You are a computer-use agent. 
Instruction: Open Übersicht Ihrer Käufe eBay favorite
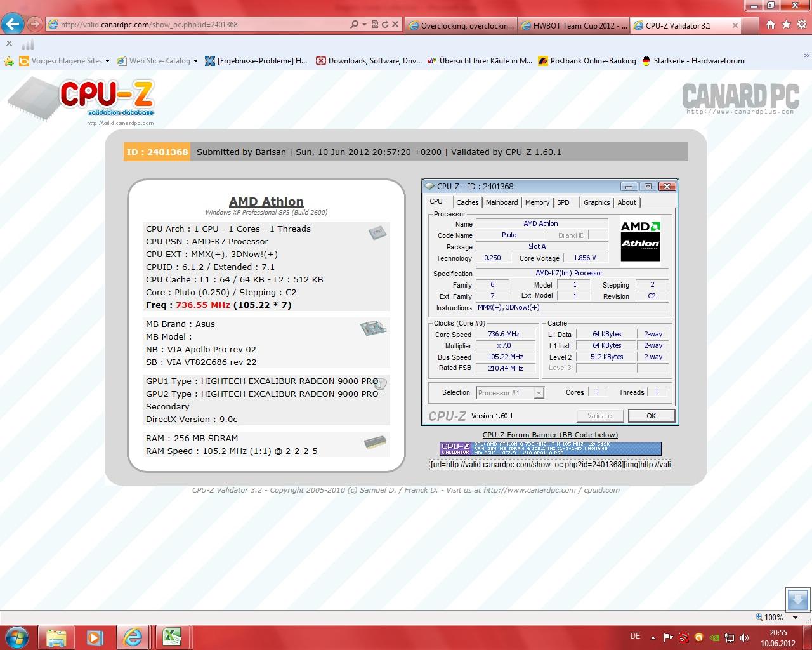click(x=480, y=61)
